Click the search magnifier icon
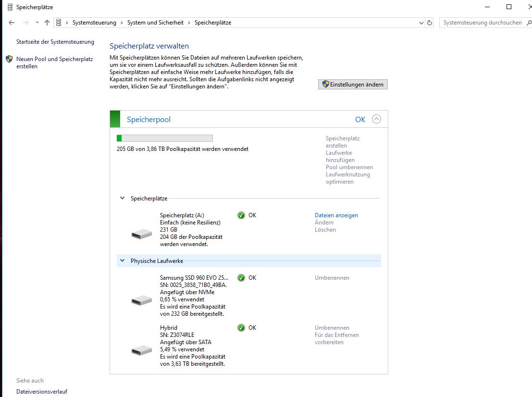Viewport: 532px width, 397px height. click(529, 23)
